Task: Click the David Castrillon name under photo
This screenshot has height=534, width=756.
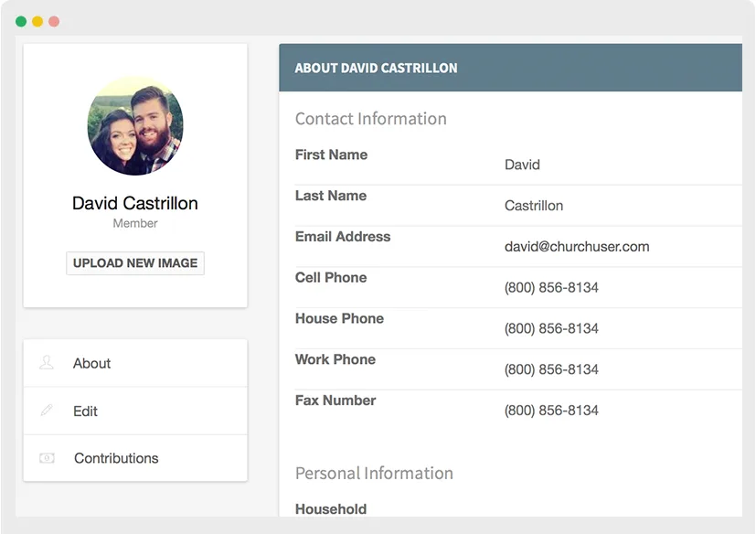Action: point(135,203)
